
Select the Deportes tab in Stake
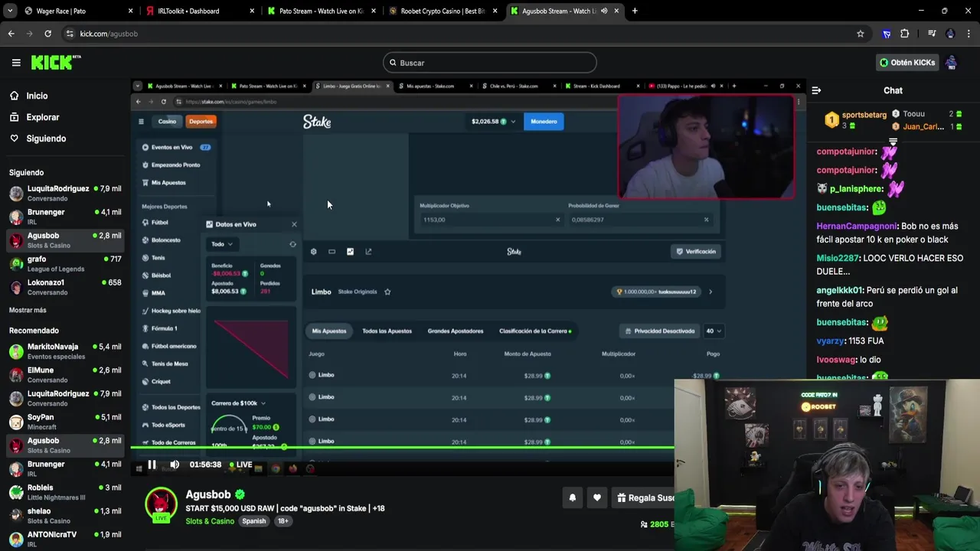[201, 121]
